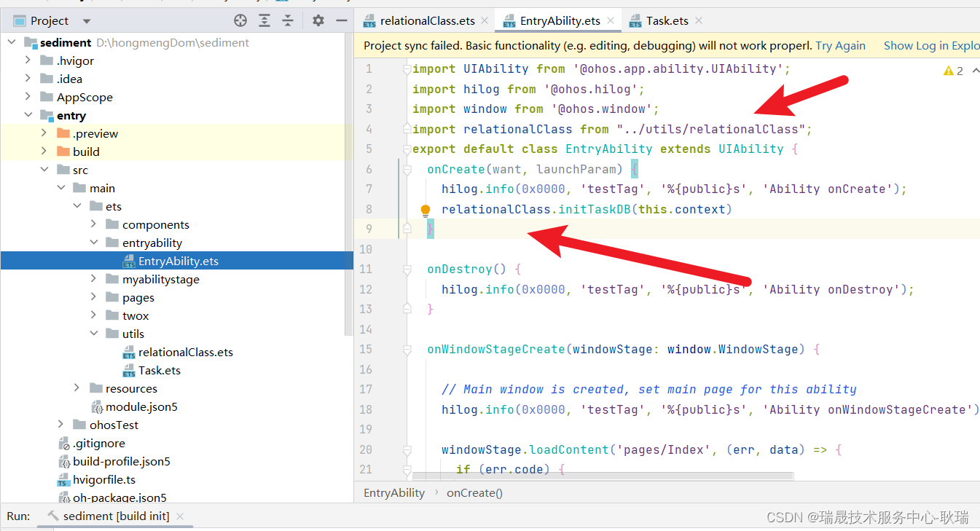Click the Expand All icon in Project panel

[264, 20]
